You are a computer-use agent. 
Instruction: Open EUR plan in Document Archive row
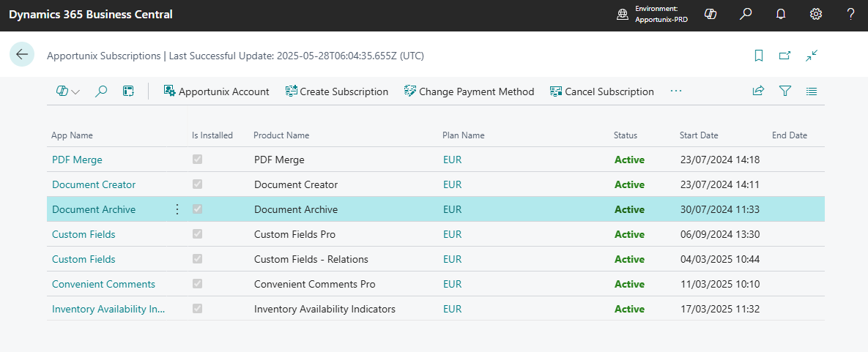pos(452,209)
